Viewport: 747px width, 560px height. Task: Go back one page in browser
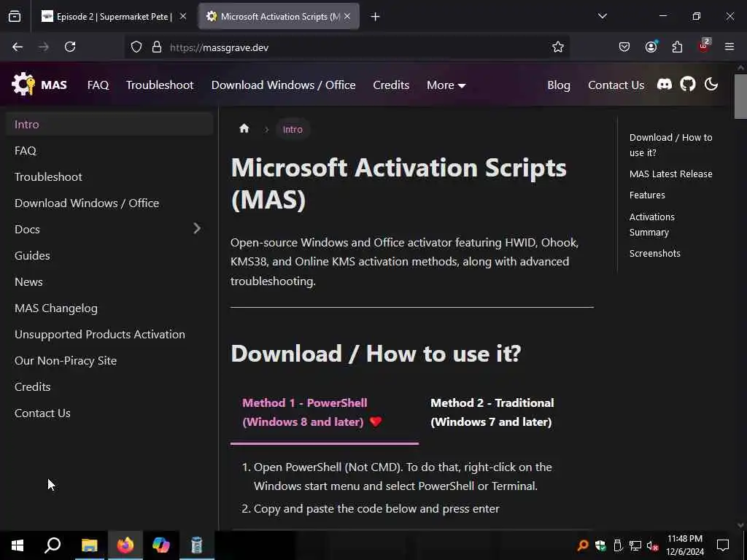tap(18, 47)
